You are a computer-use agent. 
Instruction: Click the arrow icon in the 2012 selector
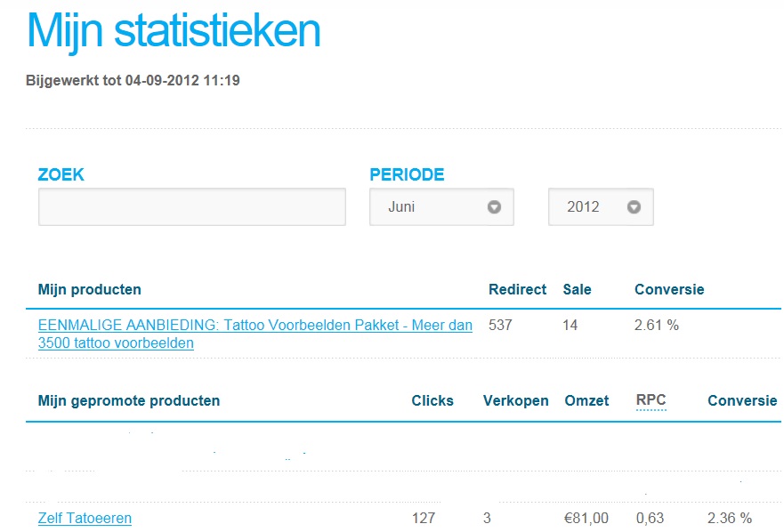pos(634,207)
